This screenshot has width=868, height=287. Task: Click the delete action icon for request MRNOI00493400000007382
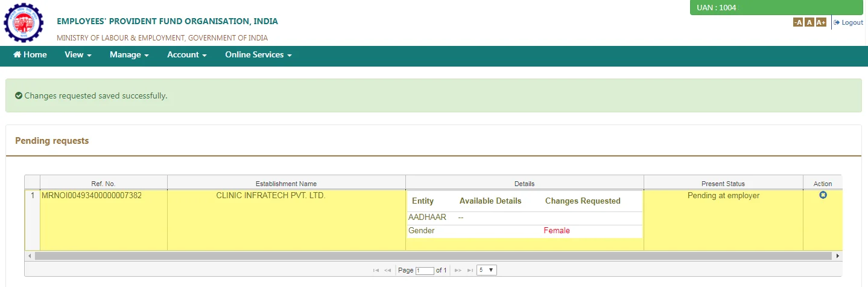pyautogui.click(x=823, y=195)
